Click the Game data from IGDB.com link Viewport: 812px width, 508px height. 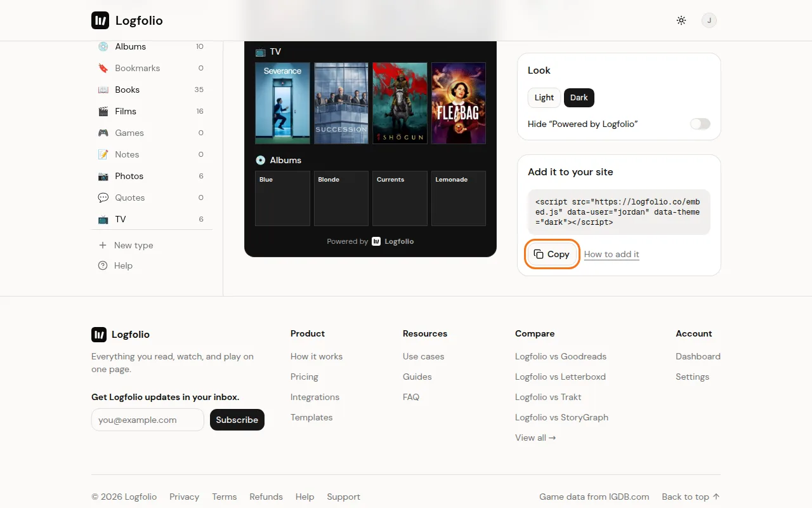click(594, 497)
